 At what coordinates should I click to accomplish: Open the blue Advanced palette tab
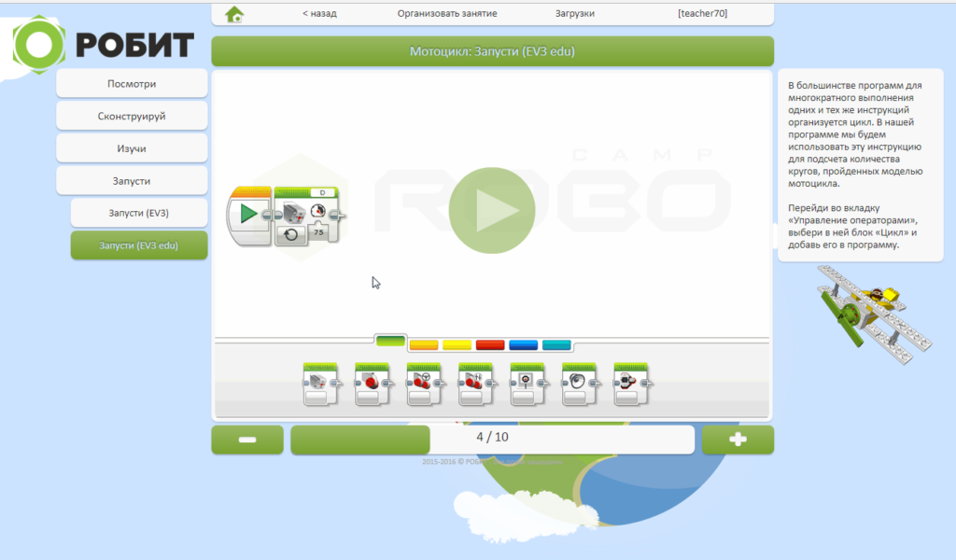pos(523,345)
